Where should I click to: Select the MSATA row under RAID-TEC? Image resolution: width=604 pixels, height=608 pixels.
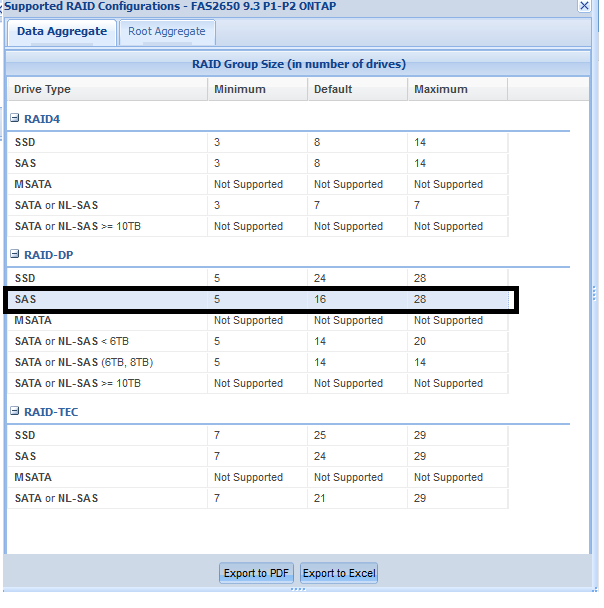(258, 477)
